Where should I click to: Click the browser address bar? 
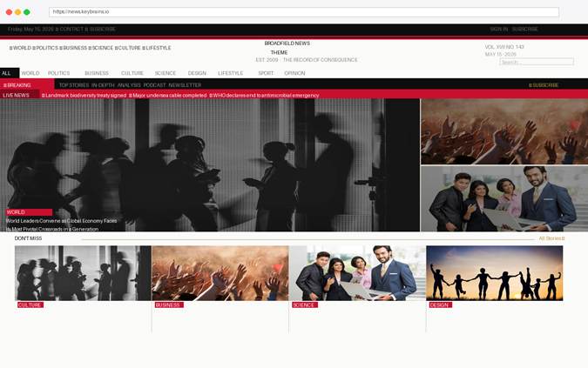point(304,12)
